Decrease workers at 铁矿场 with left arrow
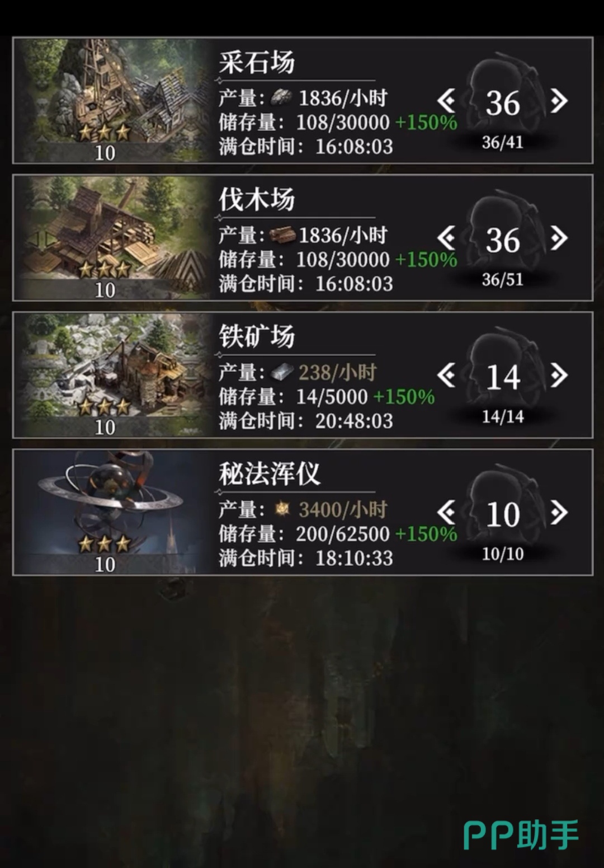 (x=447, y=376)
